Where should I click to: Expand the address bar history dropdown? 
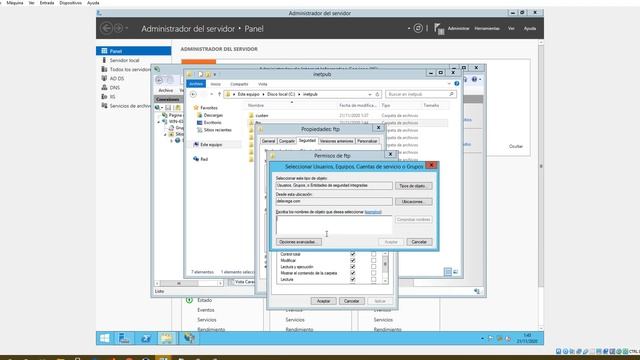370,94
